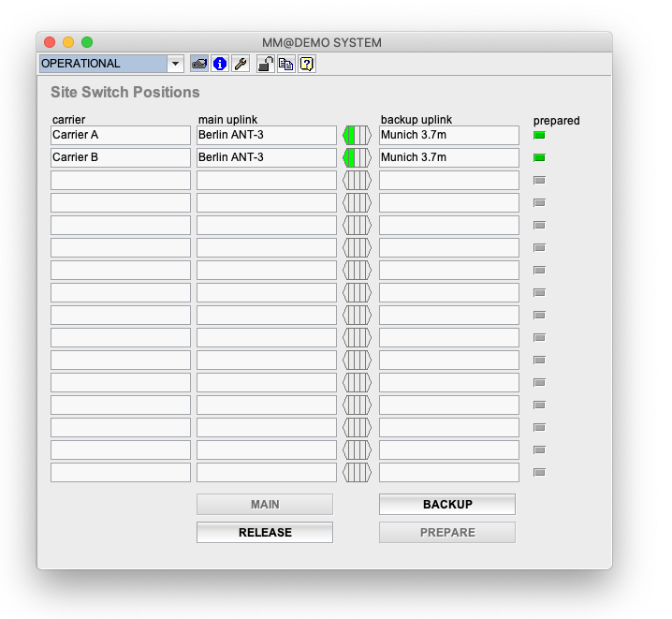Click the greyed-out PREPARE button

pos(447,532)
